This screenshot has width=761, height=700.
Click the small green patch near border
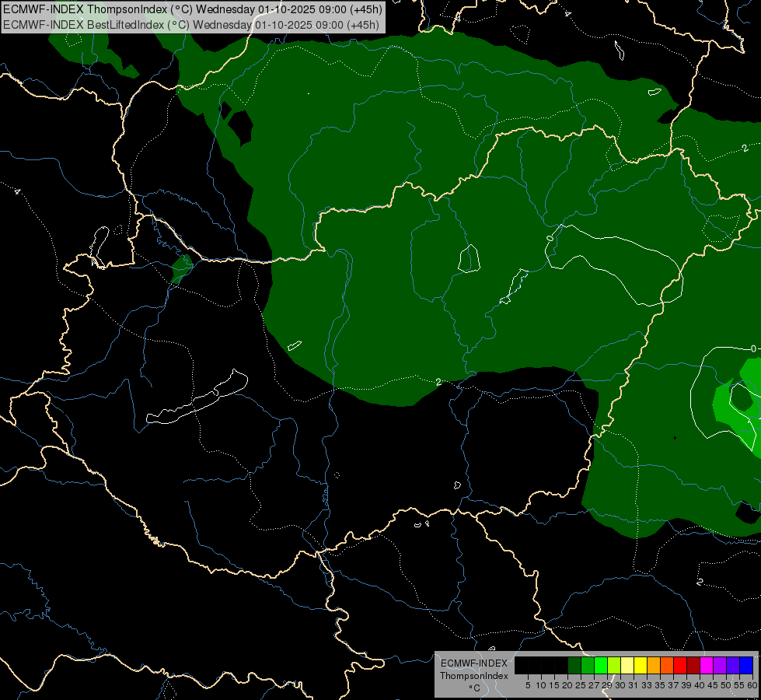(182, 268)
